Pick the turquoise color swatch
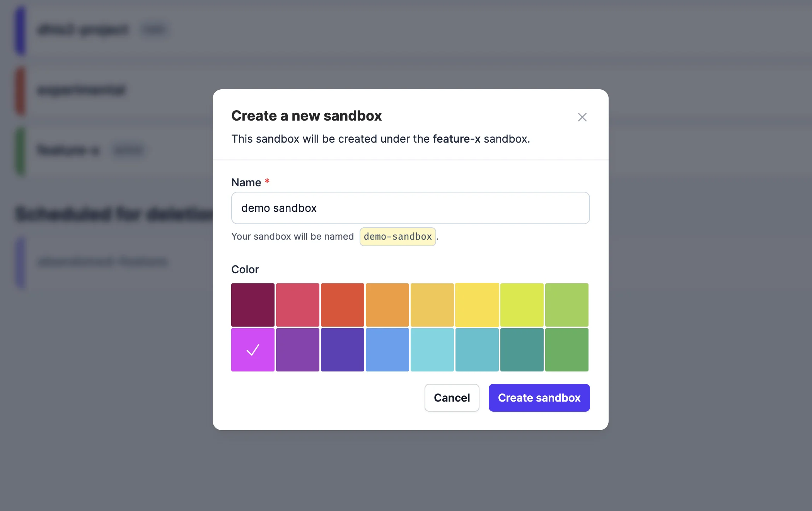The image size is (812, 511). (477, 350)
